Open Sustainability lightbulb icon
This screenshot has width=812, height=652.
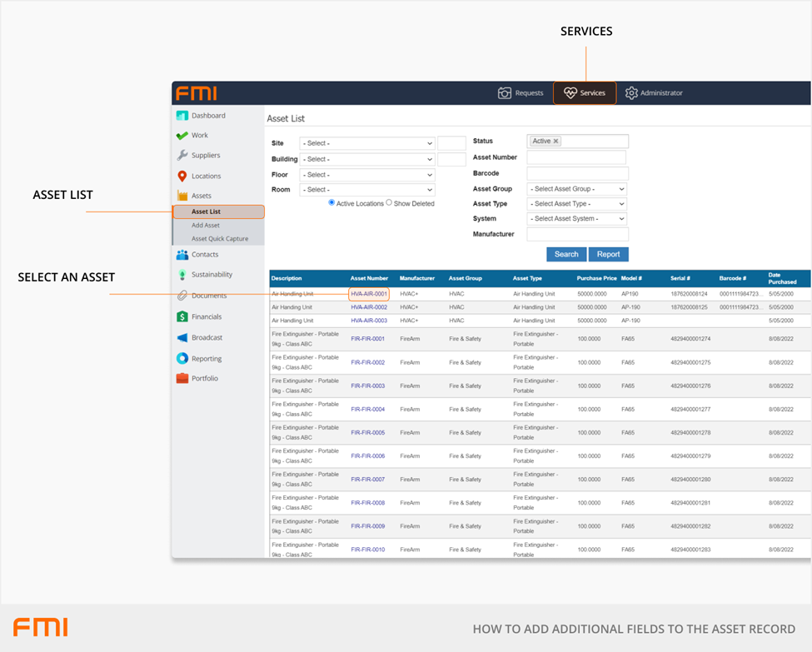click(182, 275)
